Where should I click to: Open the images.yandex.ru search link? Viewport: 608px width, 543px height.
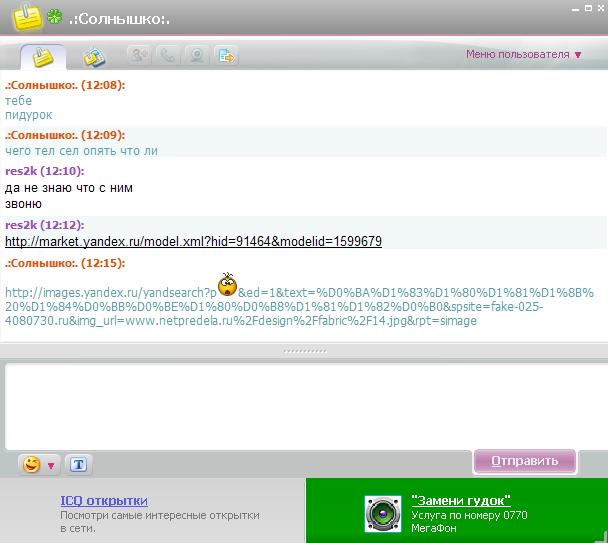(299, 306)
